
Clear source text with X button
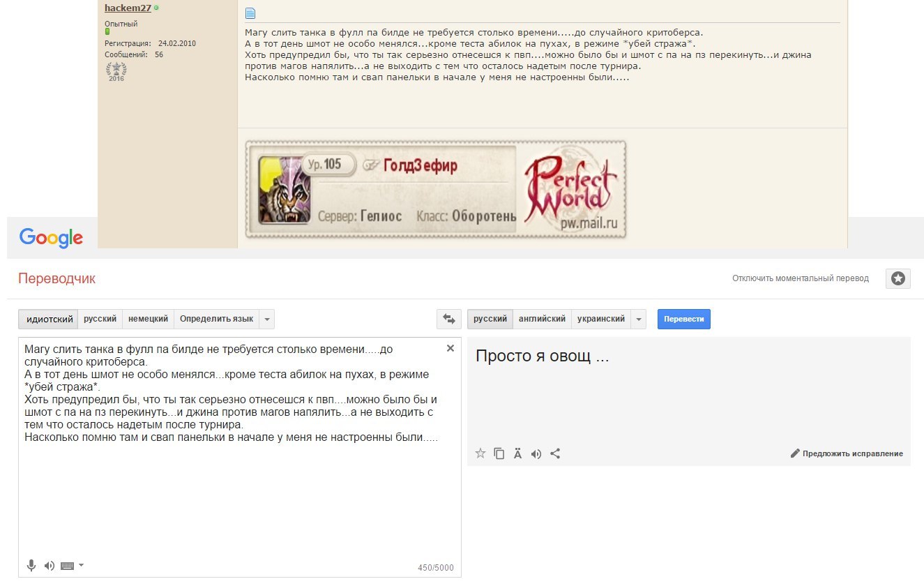[x=450, y=348]
